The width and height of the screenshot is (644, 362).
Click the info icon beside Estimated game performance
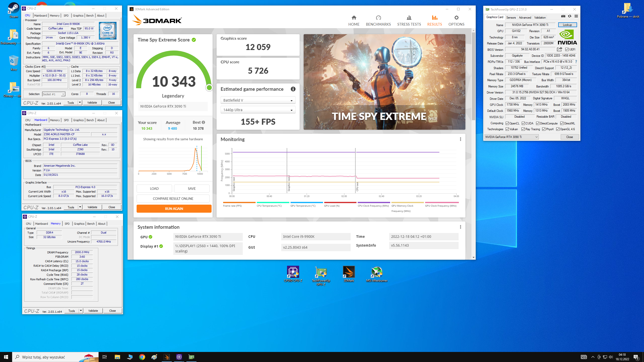tap(293, 89)
